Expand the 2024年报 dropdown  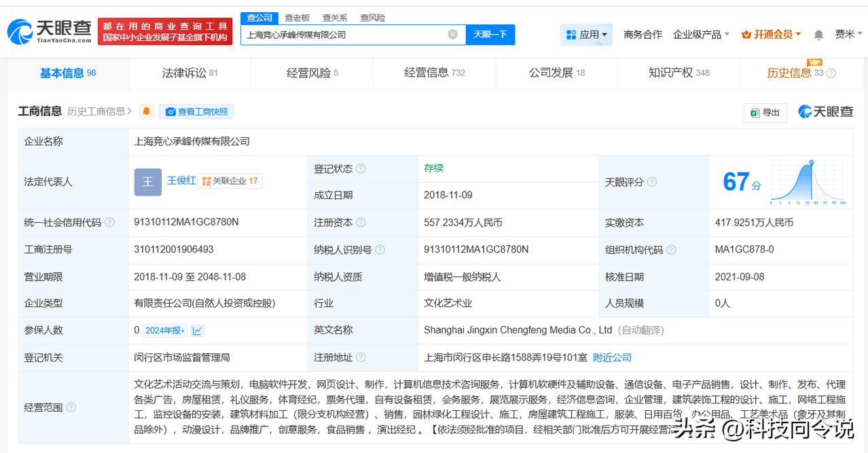165,331
